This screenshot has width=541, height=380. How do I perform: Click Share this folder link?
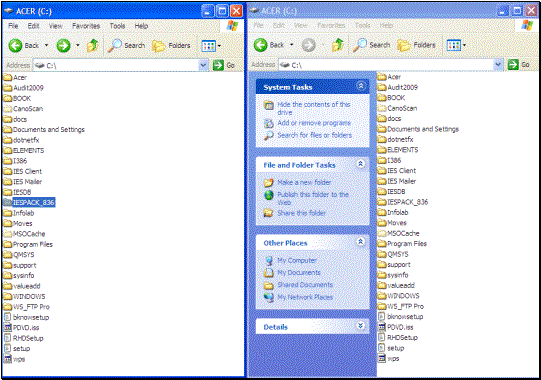[x=301, y=213]
